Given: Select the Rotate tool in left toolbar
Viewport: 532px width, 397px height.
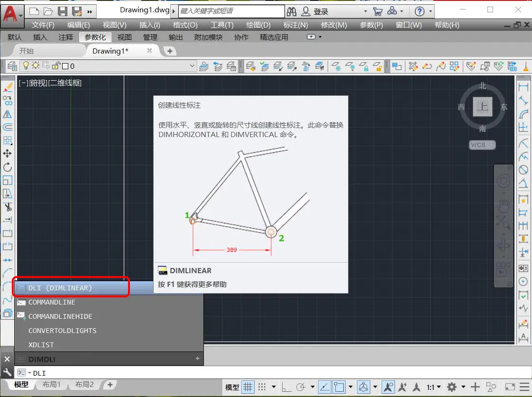Looking at the screenshot, I should tap(7, 167).
